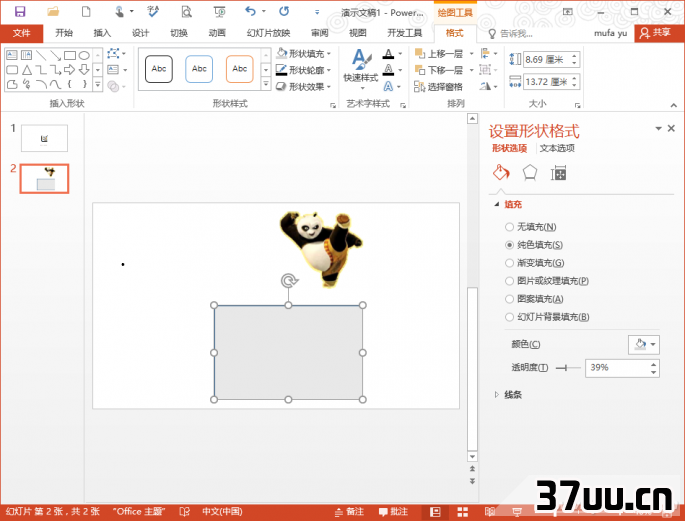Select the text box shape in shapes gallery
Viewport: 685px width, 521px height.
click(x=12, y=55)
